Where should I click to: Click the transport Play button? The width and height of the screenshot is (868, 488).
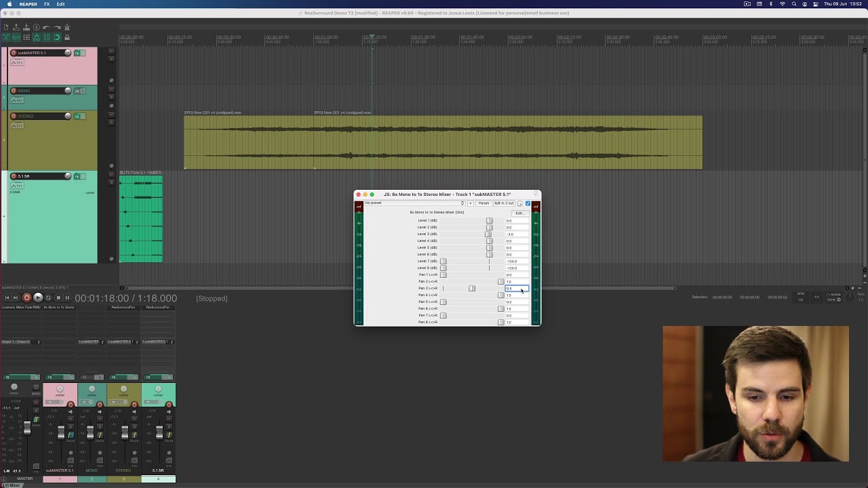point(38,298)
